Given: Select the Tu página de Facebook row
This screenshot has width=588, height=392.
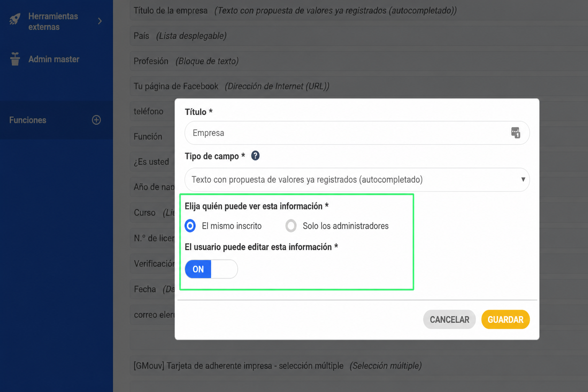Looking at the screenshot, I should click(359, 87).
